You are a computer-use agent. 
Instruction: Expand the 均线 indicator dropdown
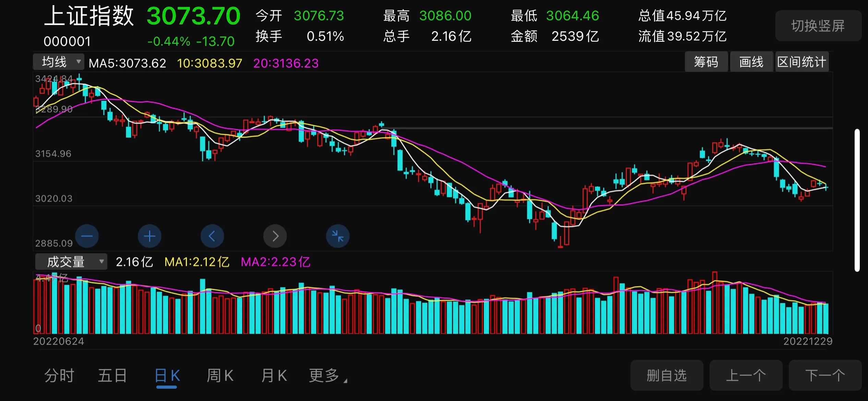[58, 62]
